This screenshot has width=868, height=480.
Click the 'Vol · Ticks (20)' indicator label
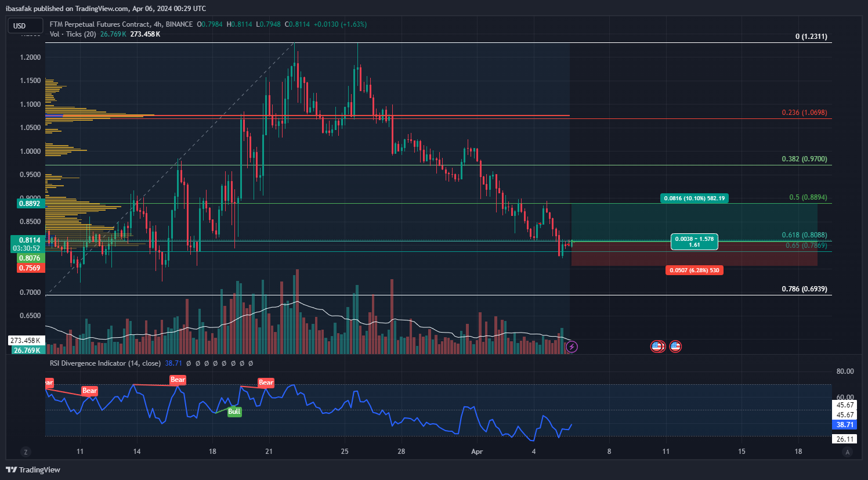point(73,34)
